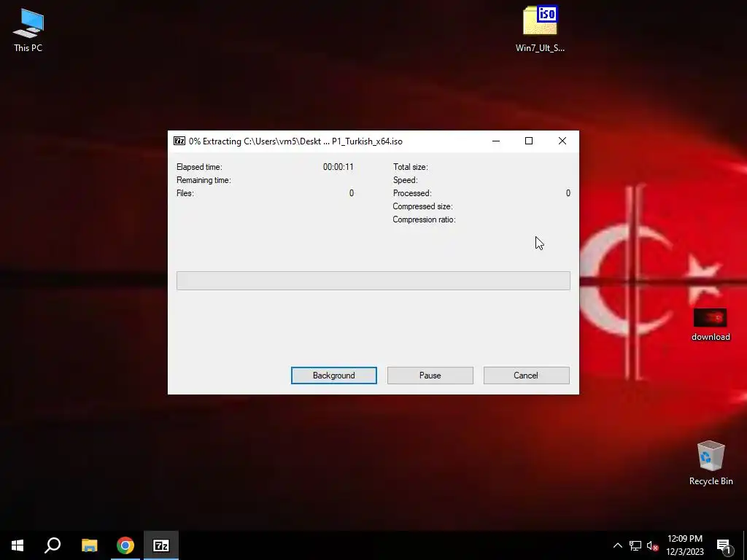Launch Google Chrome from taskbar
The width and height of the screenshot is (747, 560).
(x=125, y=545)
